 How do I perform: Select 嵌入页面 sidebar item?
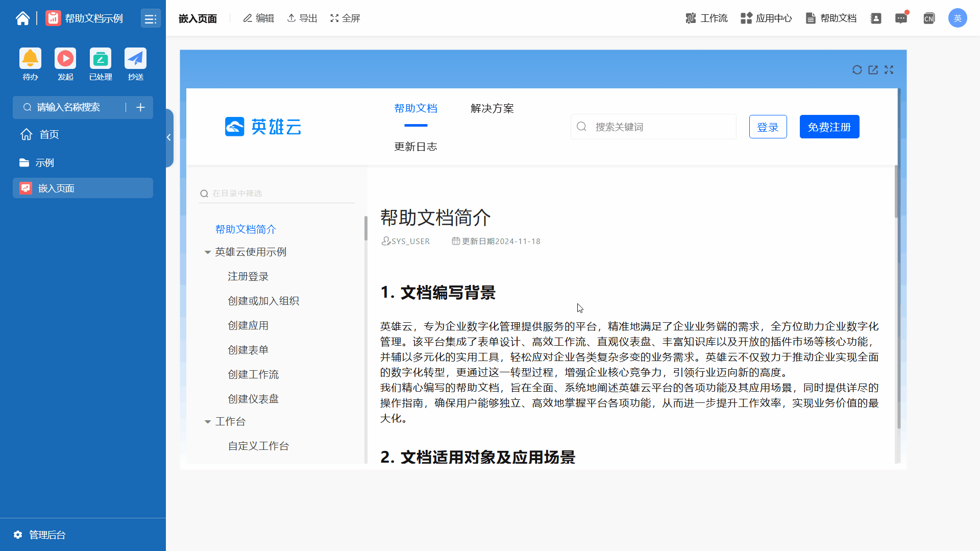click(83, 188)
